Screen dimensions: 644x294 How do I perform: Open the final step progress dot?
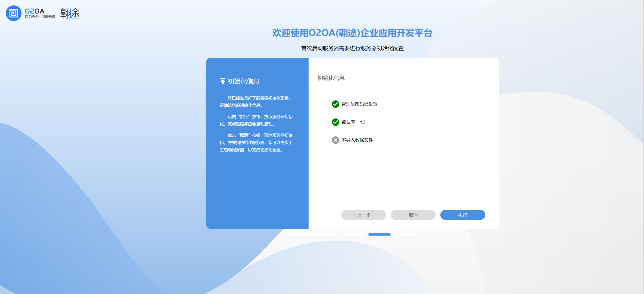click(x=407, y=234)
